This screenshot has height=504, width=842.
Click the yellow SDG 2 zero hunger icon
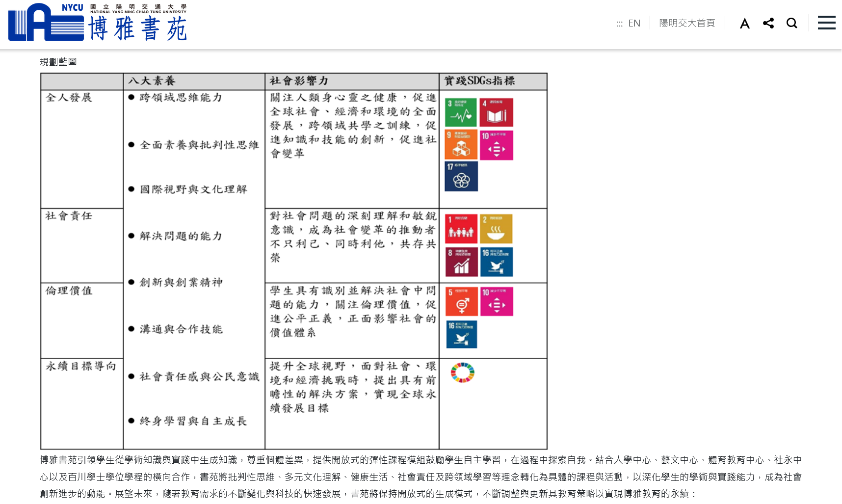coord(496,229)
